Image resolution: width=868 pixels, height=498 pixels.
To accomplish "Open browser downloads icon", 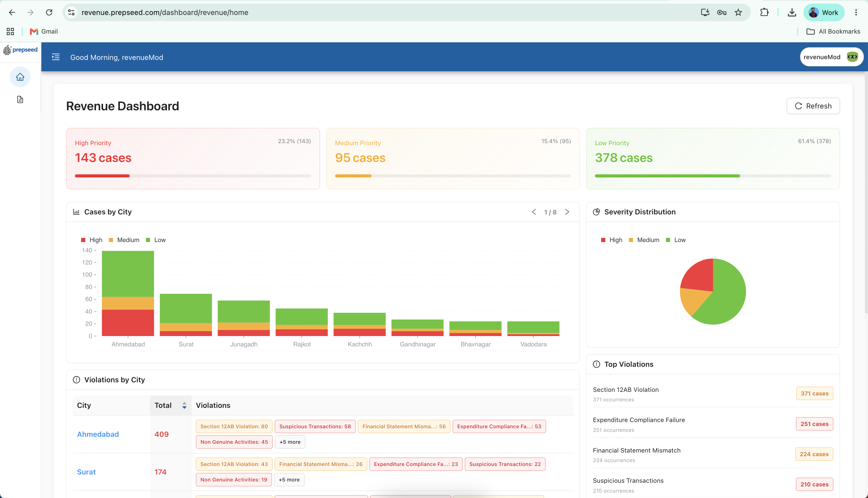I will pyautogui.click(x=792, y=13).
